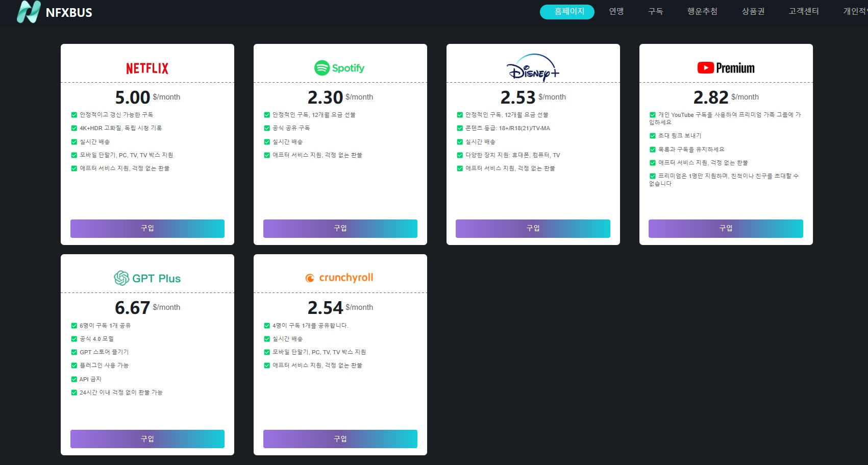Open the 행운추첨 menu item
This screenshot has height=465, width=868.
tap(702, 11)
